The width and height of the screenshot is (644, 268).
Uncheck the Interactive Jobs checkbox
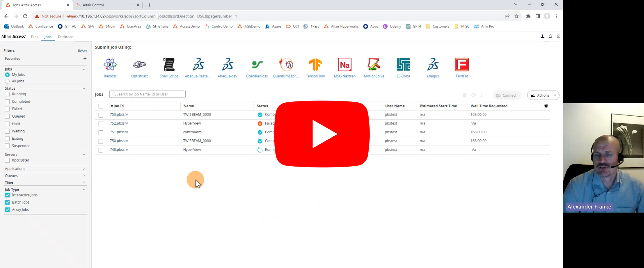pyautogui.click(x=7, y=195)
